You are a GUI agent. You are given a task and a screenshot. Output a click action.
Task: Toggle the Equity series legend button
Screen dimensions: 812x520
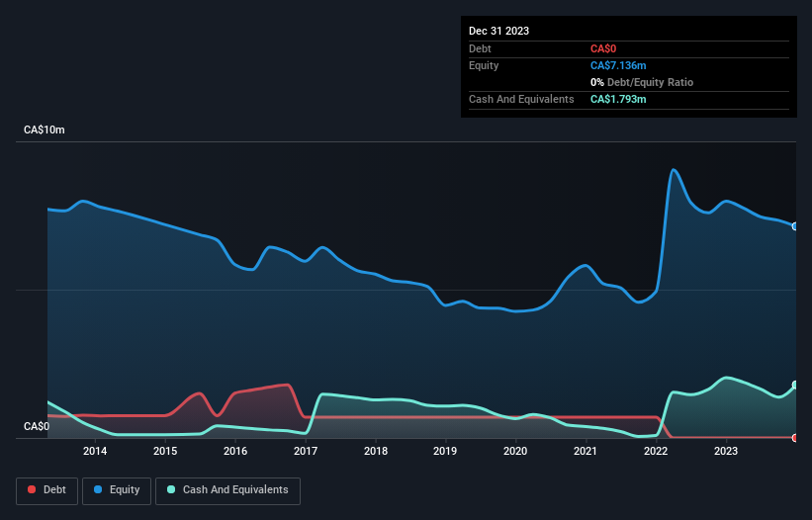pos(117,490)
